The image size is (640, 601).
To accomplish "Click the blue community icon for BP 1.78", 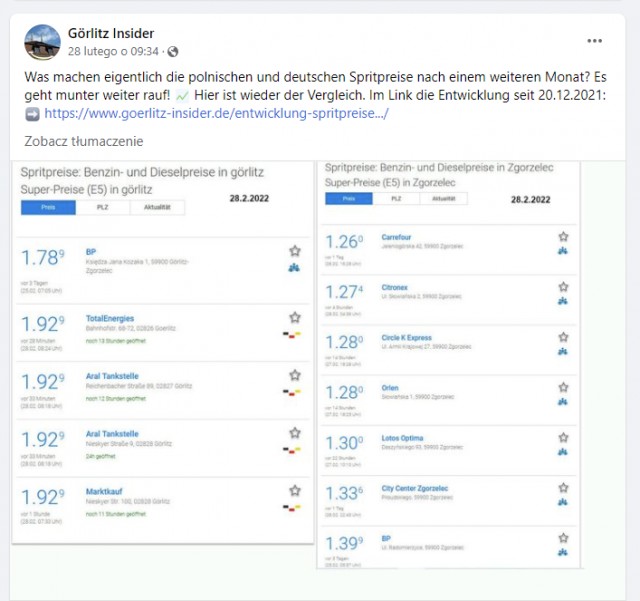I will (x=294, y=268).
